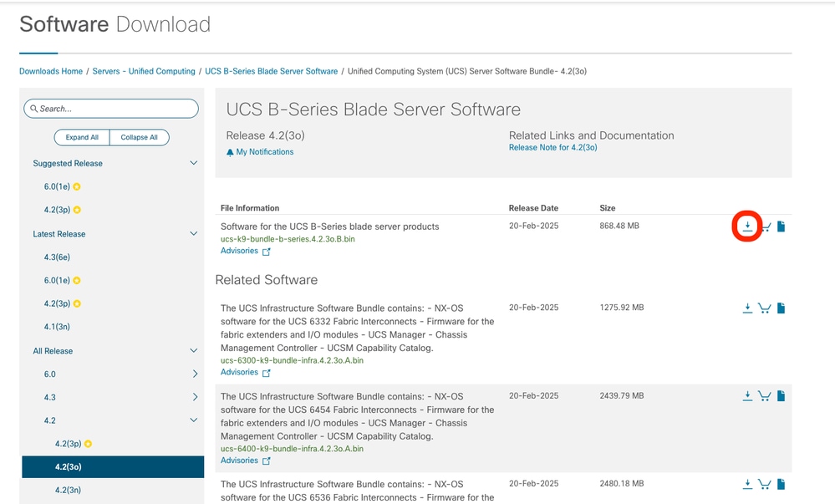This screenshot has width=835, height=504.
Task: Collapse the Suggested Release section
Action: pyautogui.click(x=194, y=163)
